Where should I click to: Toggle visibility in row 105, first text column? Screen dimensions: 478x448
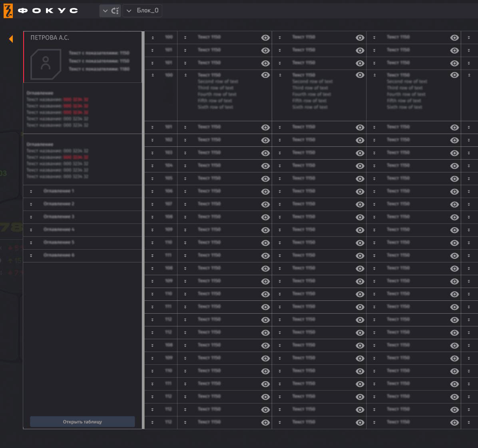[x=265, y=178]
